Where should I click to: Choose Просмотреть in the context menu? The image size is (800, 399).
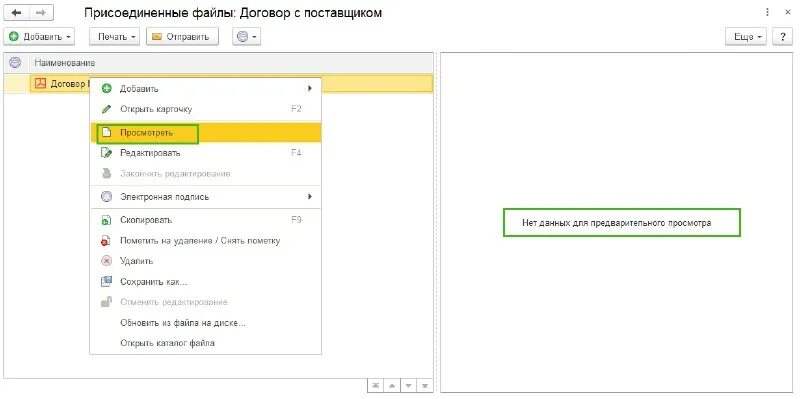tap(206, 133)
